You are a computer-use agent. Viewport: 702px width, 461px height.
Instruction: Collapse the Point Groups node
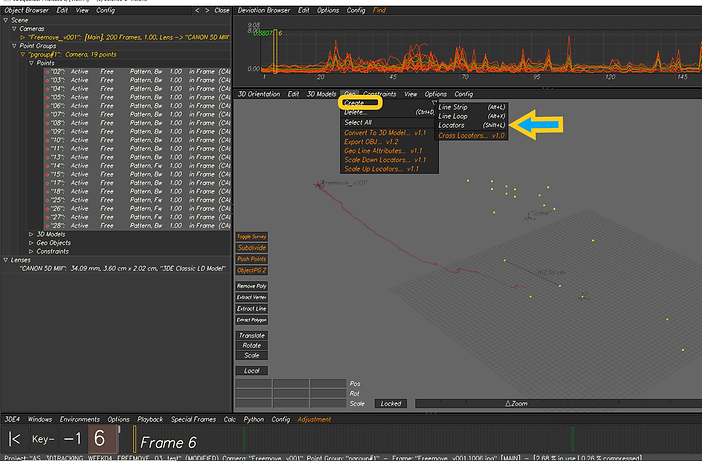[14, 46]
